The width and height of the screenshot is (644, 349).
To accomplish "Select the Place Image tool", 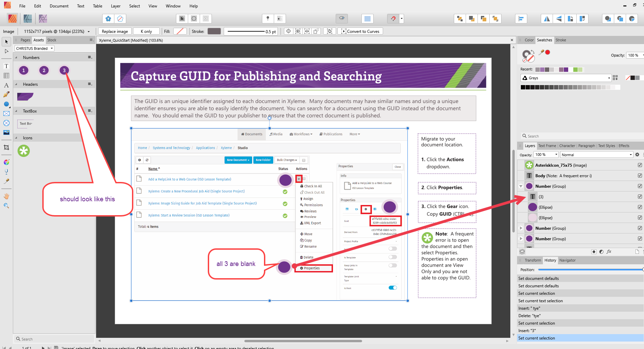I will tap(6, 132).
